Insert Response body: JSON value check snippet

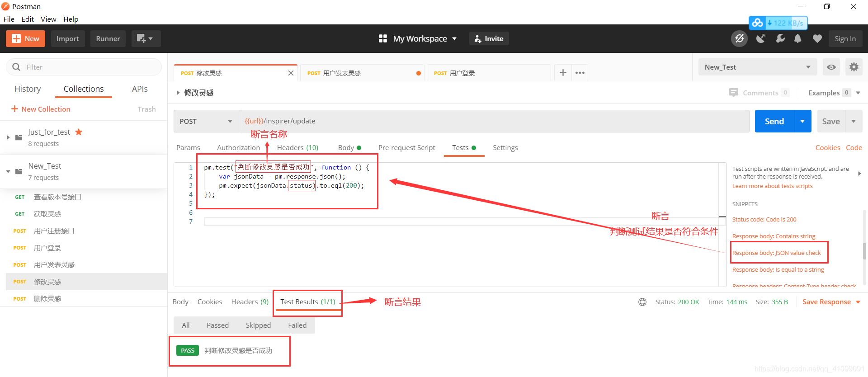pyautogui.click(x=776, y=253)
